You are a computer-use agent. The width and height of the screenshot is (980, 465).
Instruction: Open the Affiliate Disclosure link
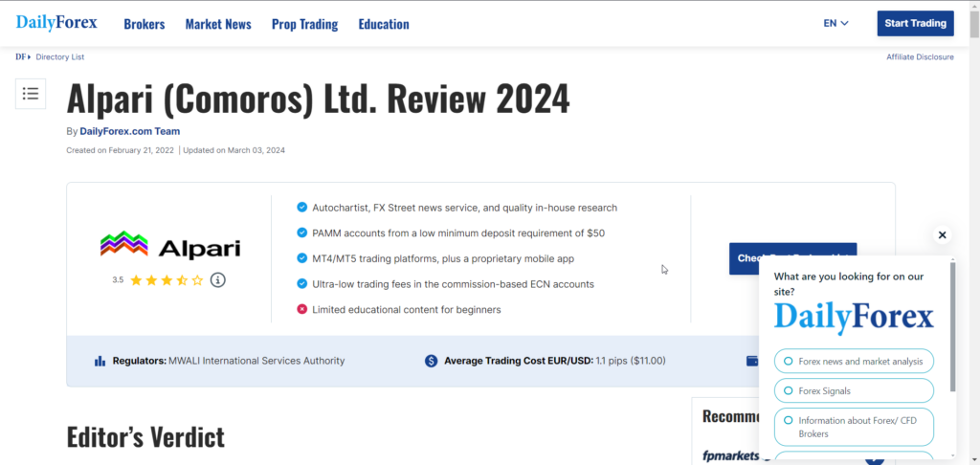[920, 56]
